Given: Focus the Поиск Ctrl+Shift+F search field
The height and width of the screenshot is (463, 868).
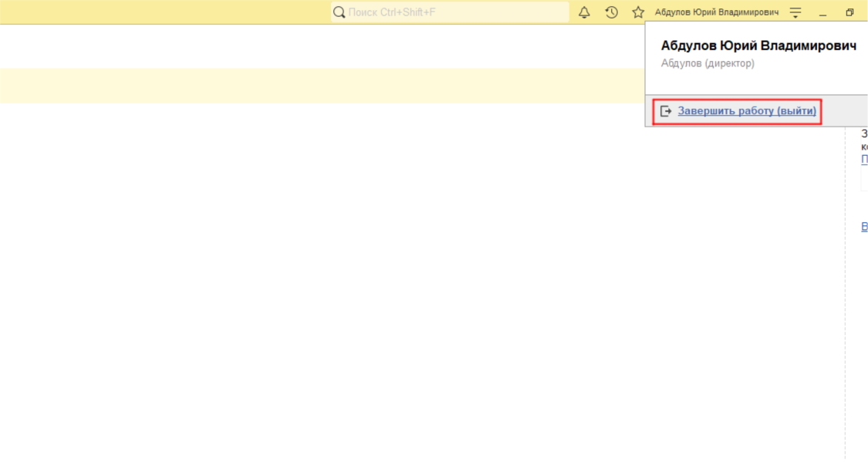Looking at the screenshot, I should pos(455,12).
